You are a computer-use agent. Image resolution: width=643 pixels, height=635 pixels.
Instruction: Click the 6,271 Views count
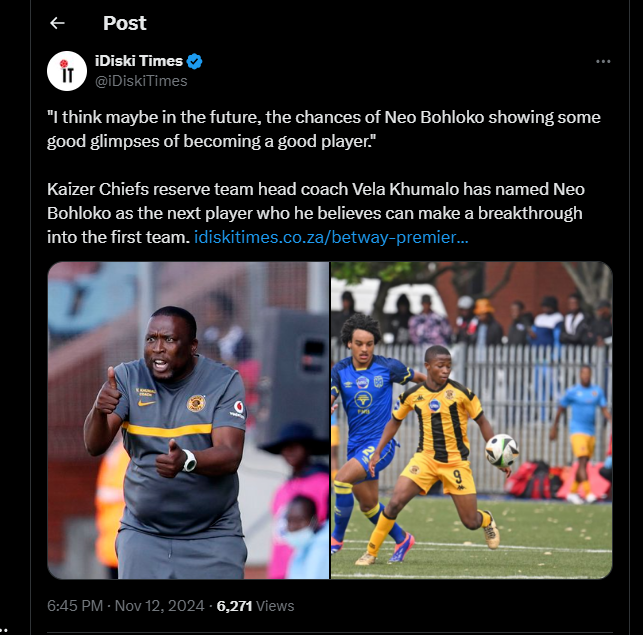coord(255,606)
